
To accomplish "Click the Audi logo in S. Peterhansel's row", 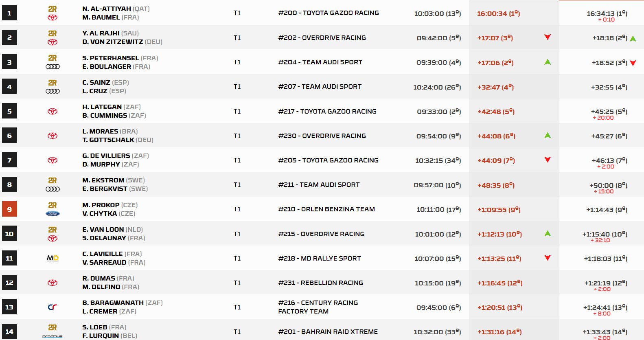I will (x=53, y=67).
